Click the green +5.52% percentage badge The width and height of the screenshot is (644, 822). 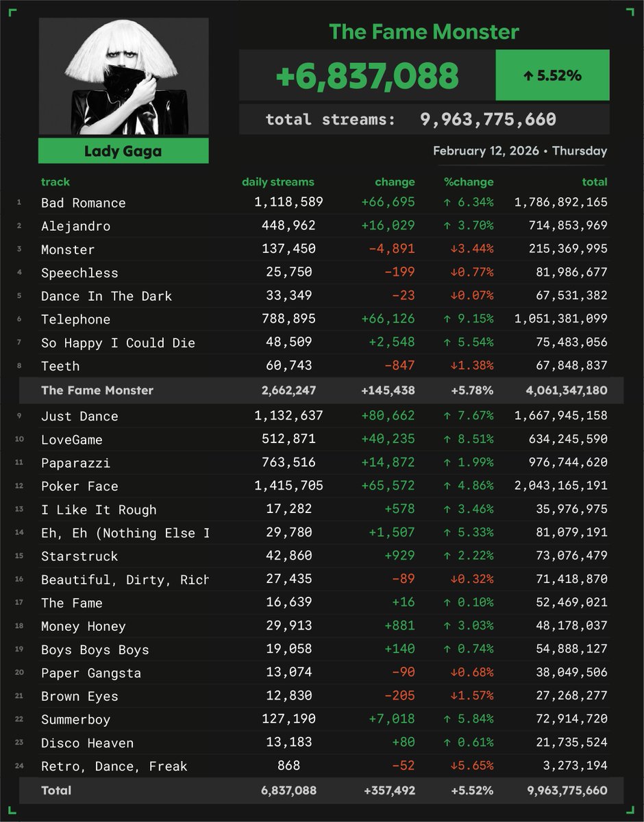[552, 75]
